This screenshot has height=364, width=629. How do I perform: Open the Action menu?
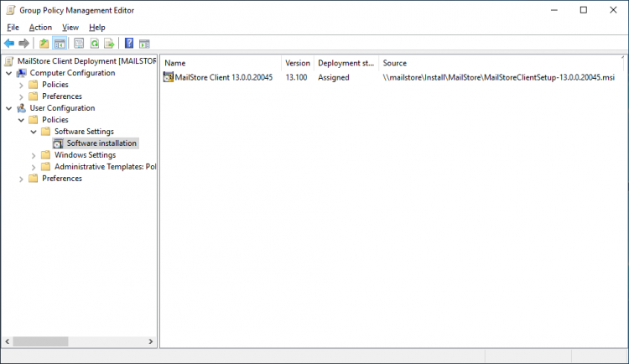40,28
